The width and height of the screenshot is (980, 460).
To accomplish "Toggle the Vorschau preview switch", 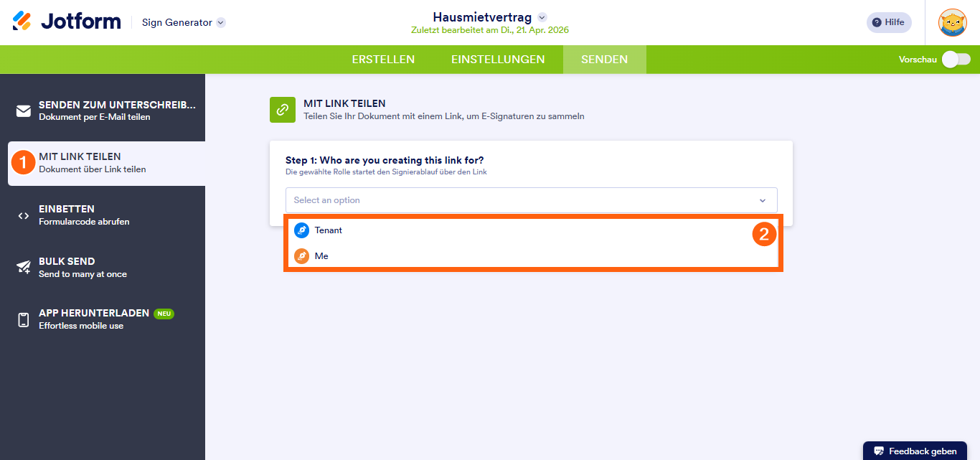I will [x=956, y=60].
